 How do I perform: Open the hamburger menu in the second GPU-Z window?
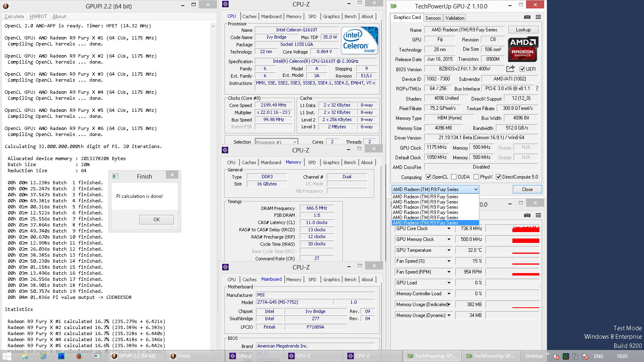point(538,215)
